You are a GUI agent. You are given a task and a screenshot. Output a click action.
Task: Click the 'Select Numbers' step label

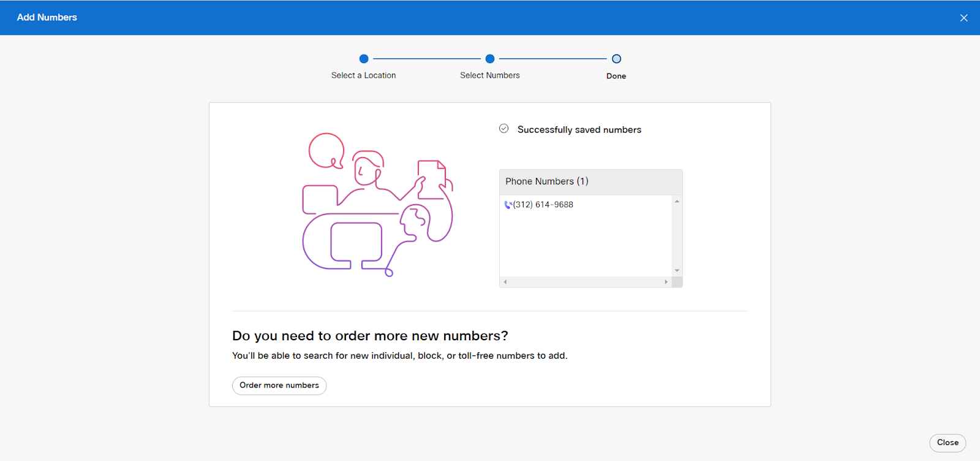490,75
